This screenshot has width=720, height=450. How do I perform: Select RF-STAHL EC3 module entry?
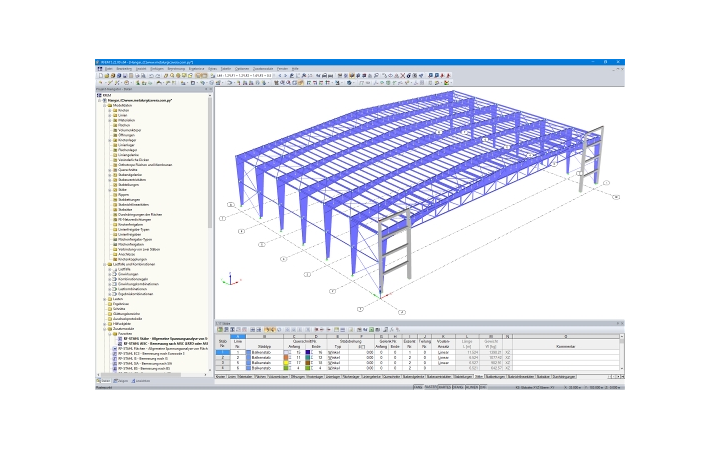tap(152, 354)
